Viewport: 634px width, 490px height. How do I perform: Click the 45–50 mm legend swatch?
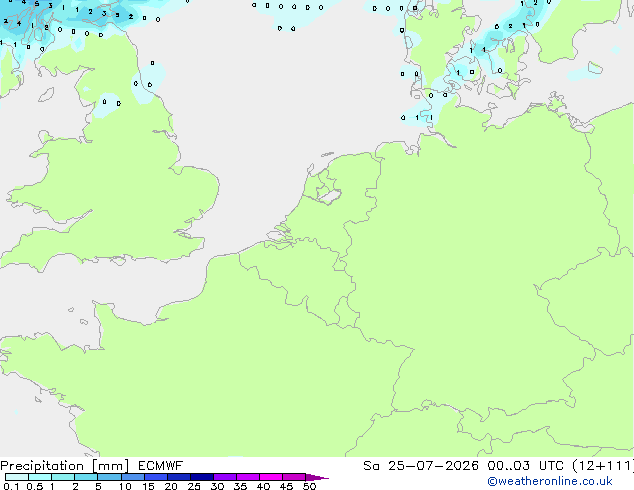(x=294, y=477)
